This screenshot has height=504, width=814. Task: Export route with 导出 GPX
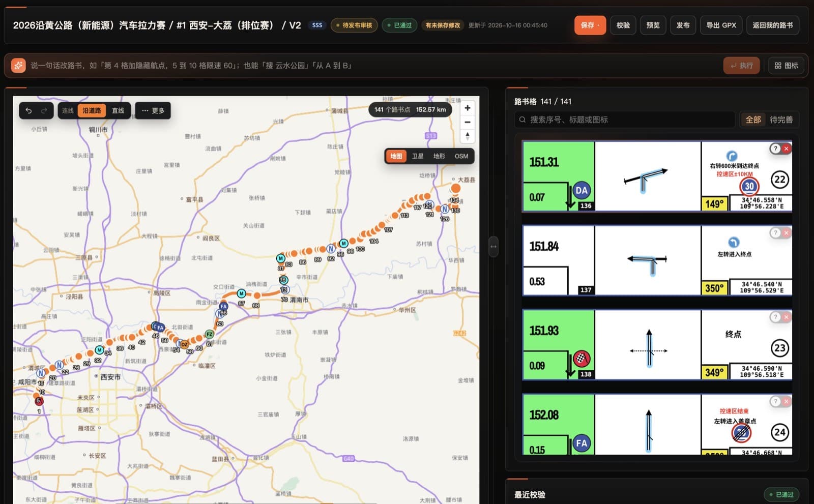[x=721, y=25]
